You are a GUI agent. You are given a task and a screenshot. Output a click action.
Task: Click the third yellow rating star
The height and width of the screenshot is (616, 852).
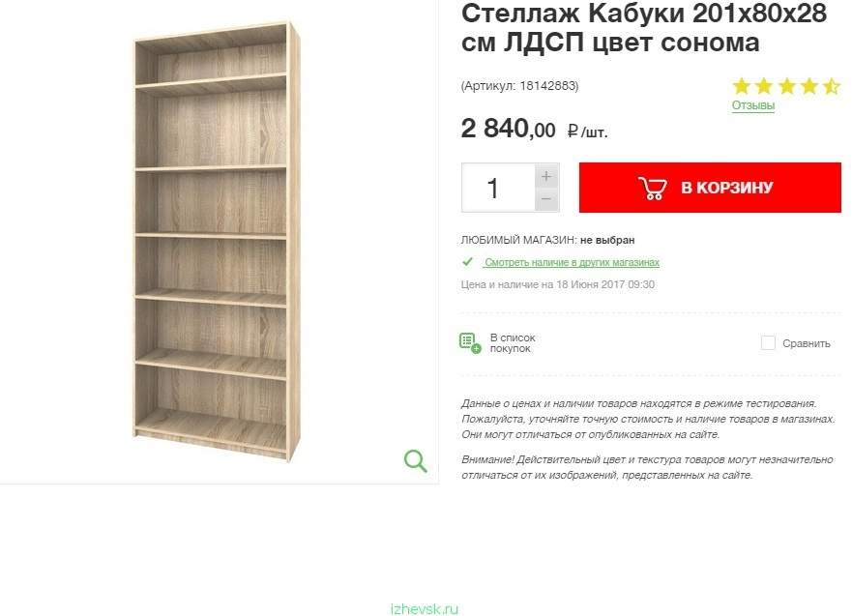point(787,86)
